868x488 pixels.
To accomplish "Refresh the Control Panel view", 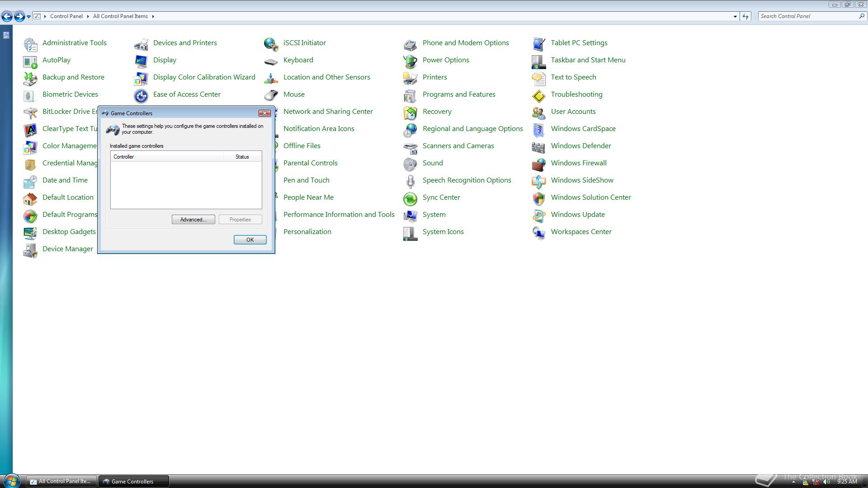I will tap(745, 17).
